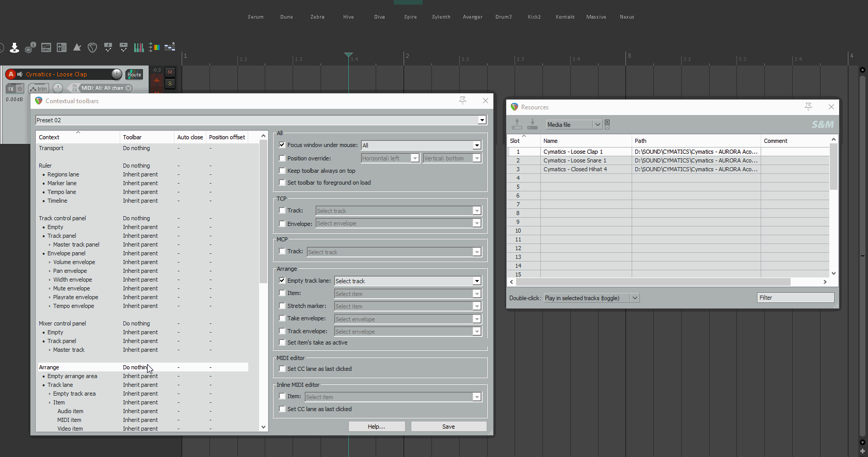This screenshot has width=868, height=457.
Task: Adjust the track volume knob
Action: point(117,74)
